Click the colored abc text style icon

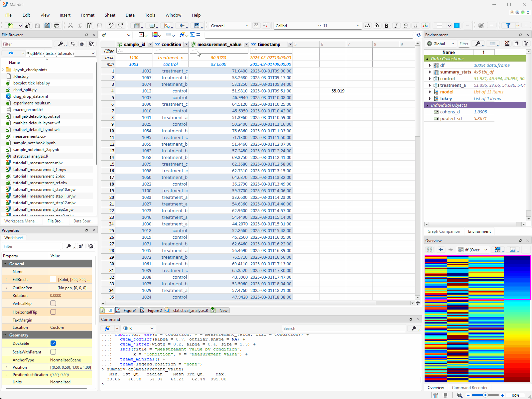(x=425, y=26)
